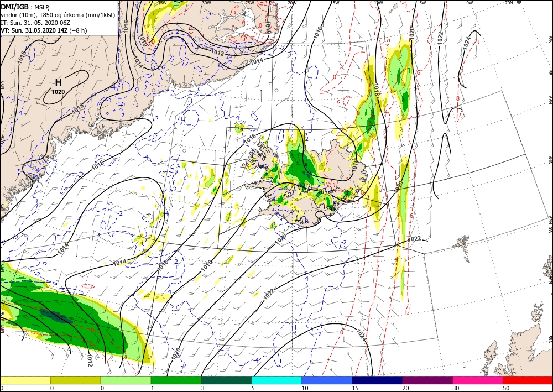Click the legend value label "3"
The image size is (553, 392).
203,388
